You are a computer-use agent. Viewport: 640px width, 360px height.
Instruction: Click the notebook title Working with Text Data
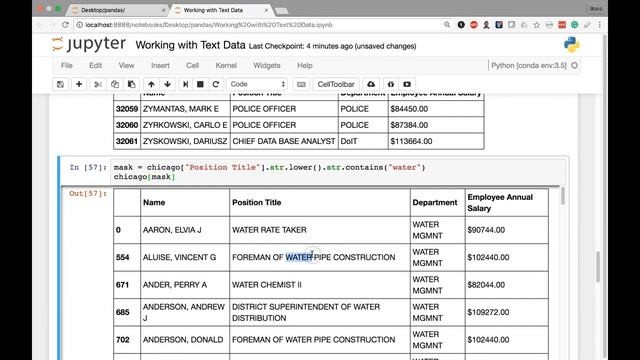190,45
